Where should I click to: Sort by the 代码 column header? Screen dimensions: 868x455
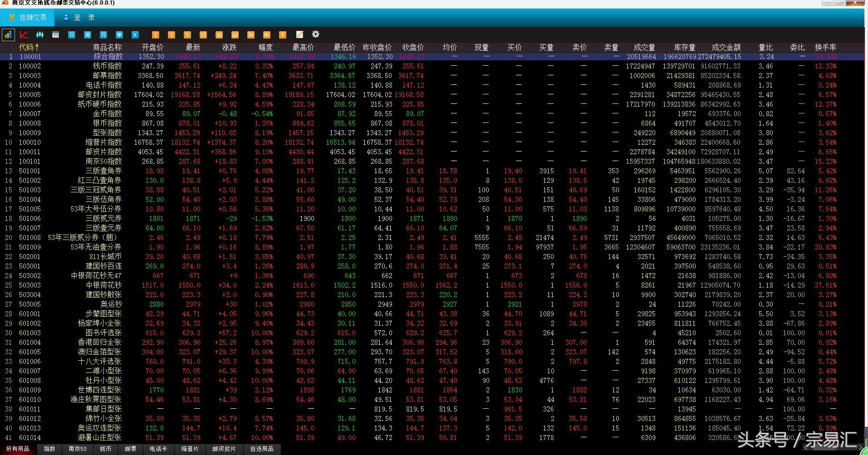pyautogui.click(x=29, y=47)
